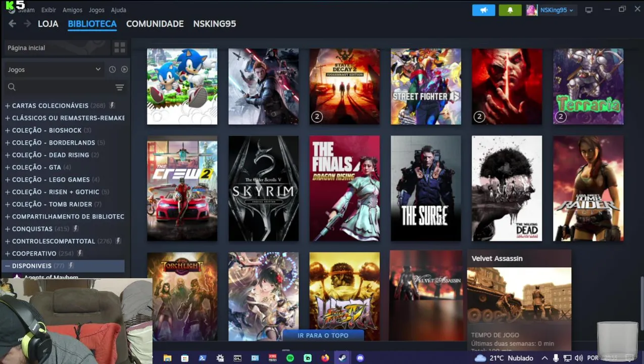Open weather widget 21°C Nublado
This screenshot has width=644, height=364.
point(504,358)
